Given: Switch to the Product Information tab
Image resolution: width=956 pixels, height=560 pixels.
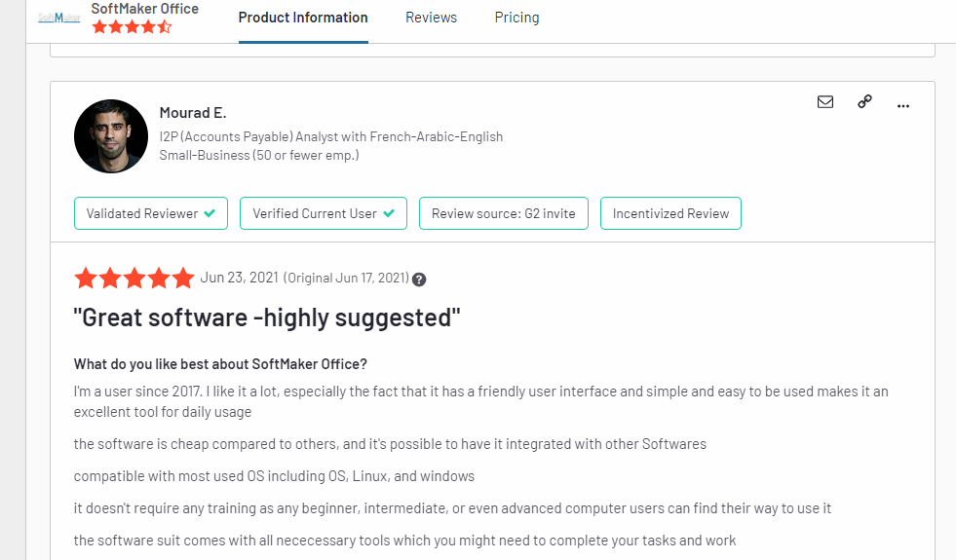Looking at the screenshot, I should [x=303, y=18].
